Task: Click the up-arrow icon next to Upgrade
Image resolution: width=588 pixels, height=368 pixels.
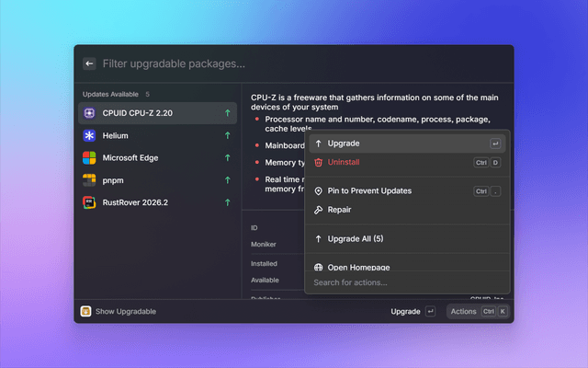Action: tap(319, 144)
